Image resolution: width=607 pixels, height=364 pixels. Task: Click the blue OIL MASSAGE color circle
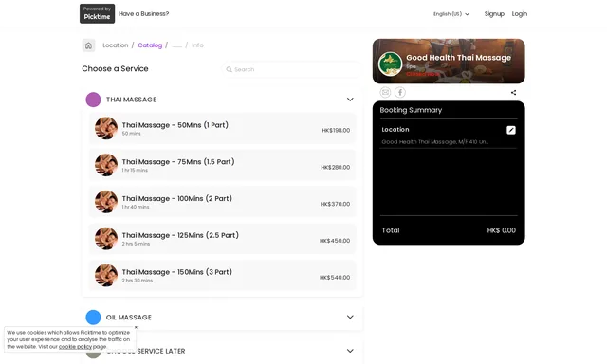coord(93,318)
